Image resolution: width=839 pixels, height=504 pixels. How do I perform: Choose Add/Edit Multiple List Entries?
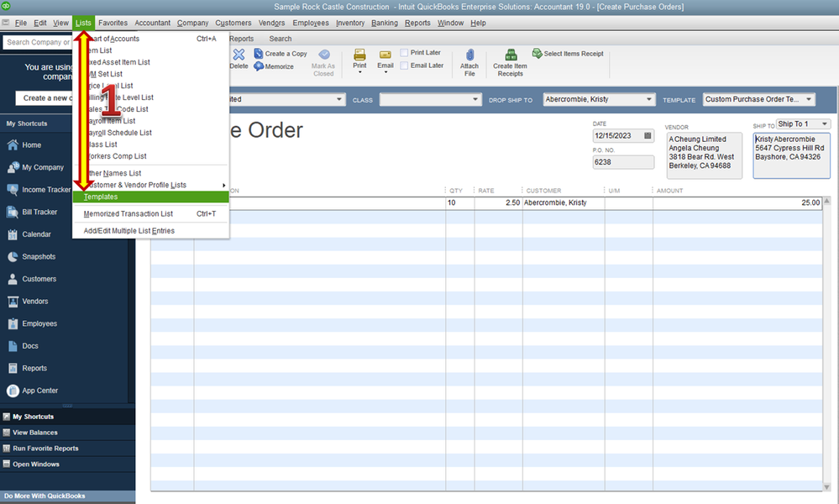[150, 231]
